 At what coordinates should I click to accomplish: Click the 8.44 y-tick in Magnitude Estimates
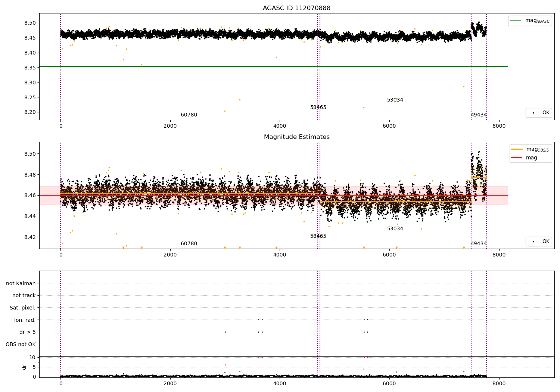(30, 216)
